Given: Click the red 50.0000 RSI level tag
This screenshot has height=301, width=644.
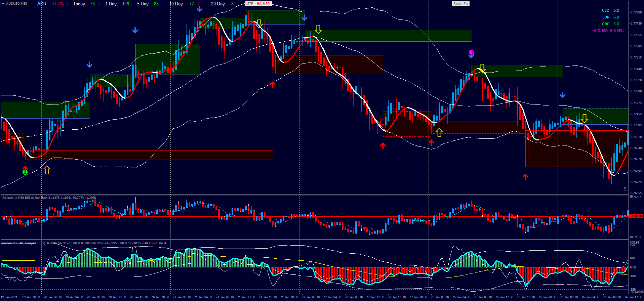Looking at the screenshot, I should click(x=636, y=216).
